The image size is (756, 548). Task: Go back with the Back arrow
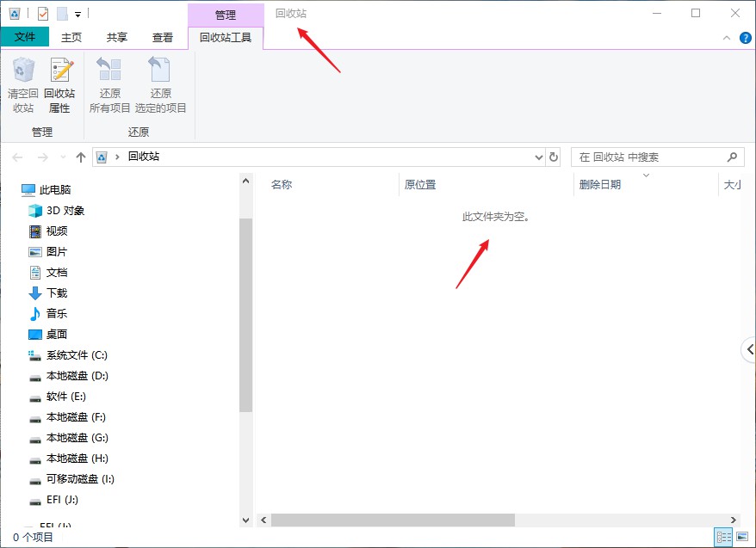pyautogui.click(x=17, y=157)
